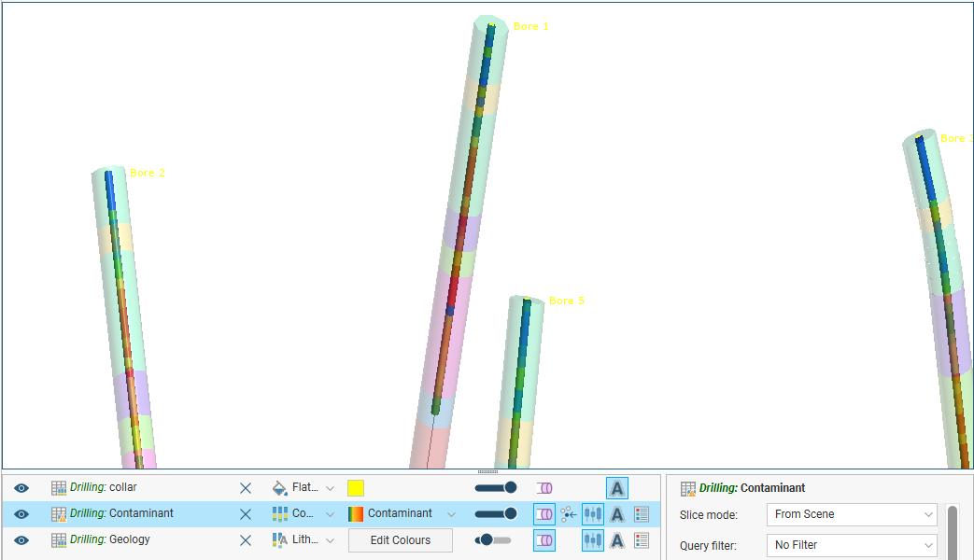Remove Drilling: Geology from scene with X
Image resolution: width=974 pixels, height=560 pixels.
(x=246, y=540)
